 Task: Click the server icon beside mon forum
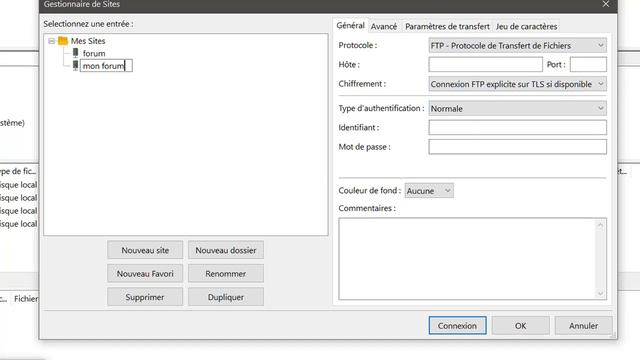tap(76, 65)
